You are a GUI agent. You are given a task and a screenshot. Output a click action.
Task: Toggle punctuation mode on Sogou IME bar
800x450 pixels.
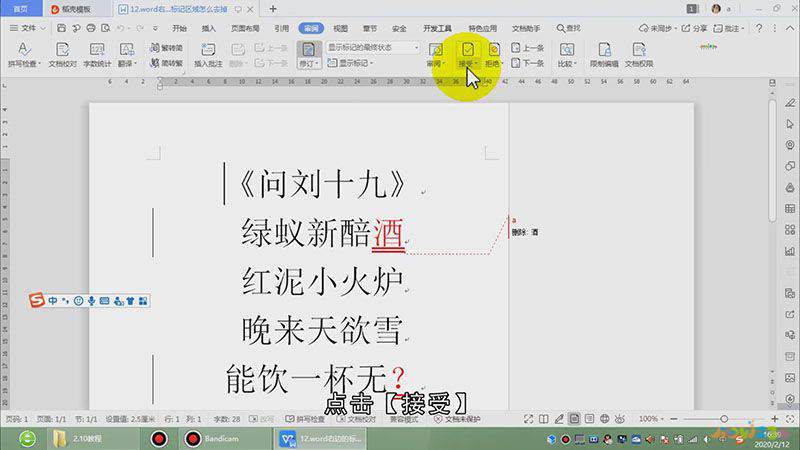coord(65,301)
